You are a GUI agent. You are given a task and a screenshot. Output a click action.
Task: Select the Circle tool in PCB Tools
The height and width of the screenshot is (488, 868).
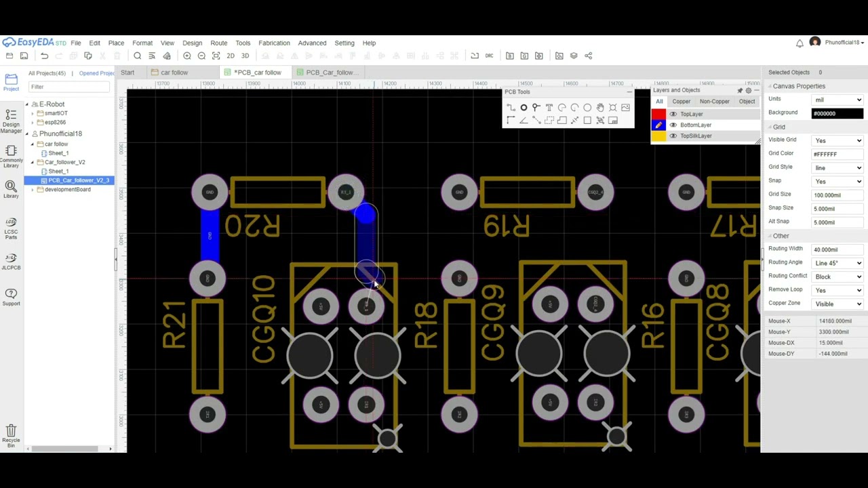587,107
